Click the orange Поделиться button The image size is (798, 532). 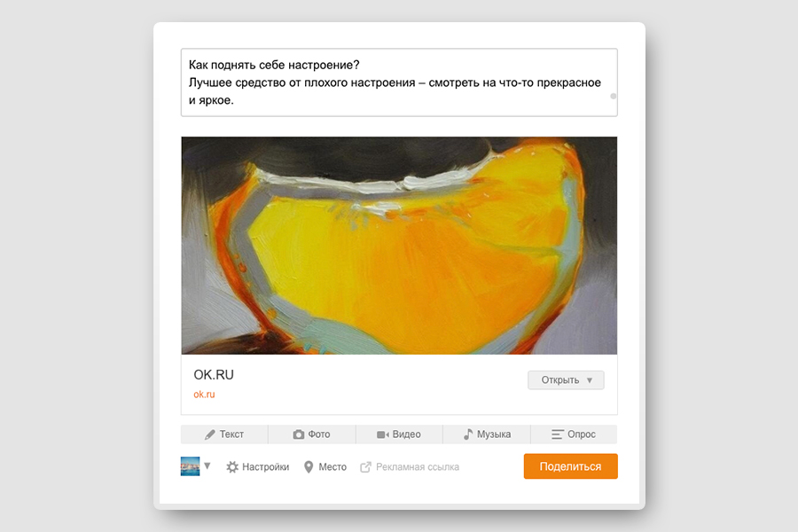coord(570,466)
